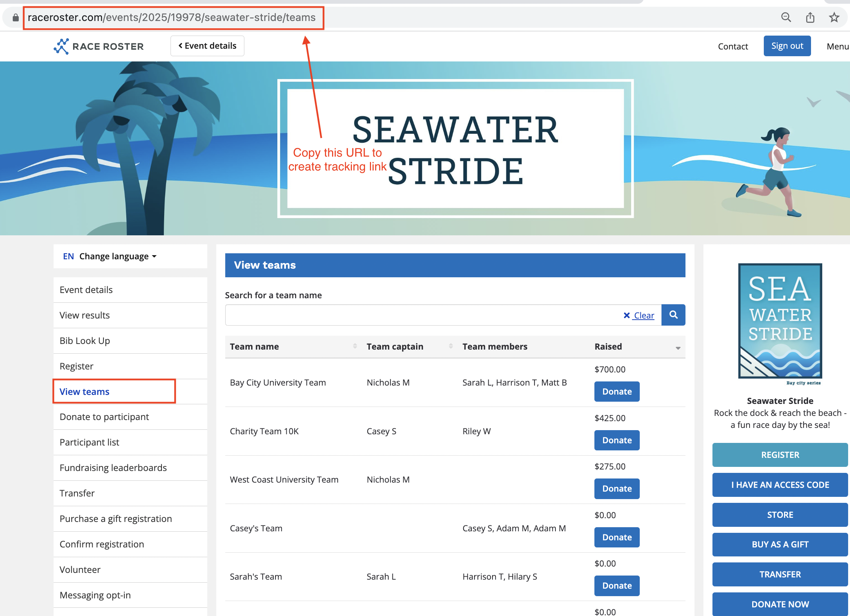Click the lock icon in address bar
This screenshot has width=850, height=616.
[x=15, y=18]
